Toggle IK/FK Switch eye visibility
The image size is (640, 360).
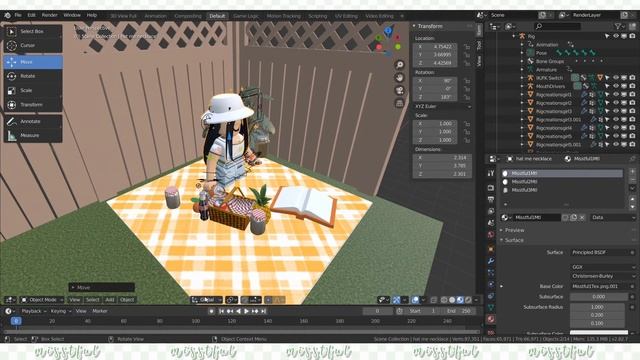(616, 78)
